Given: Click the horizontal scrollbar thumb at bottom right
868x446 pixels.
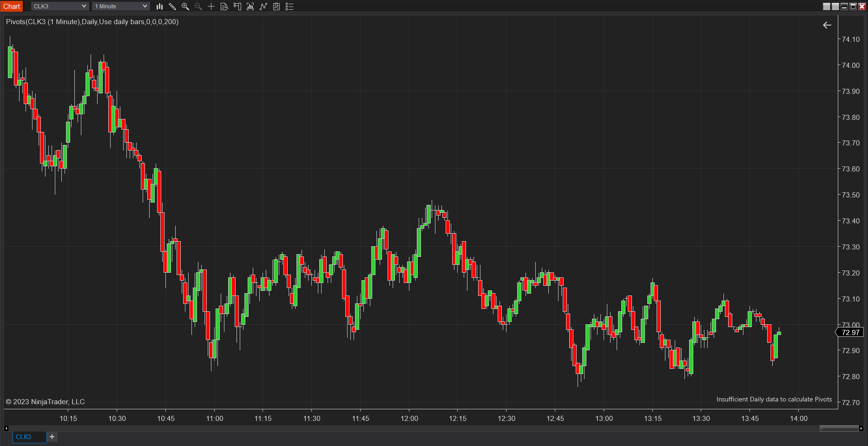Looking at the screenshot, I should [839, 428].
